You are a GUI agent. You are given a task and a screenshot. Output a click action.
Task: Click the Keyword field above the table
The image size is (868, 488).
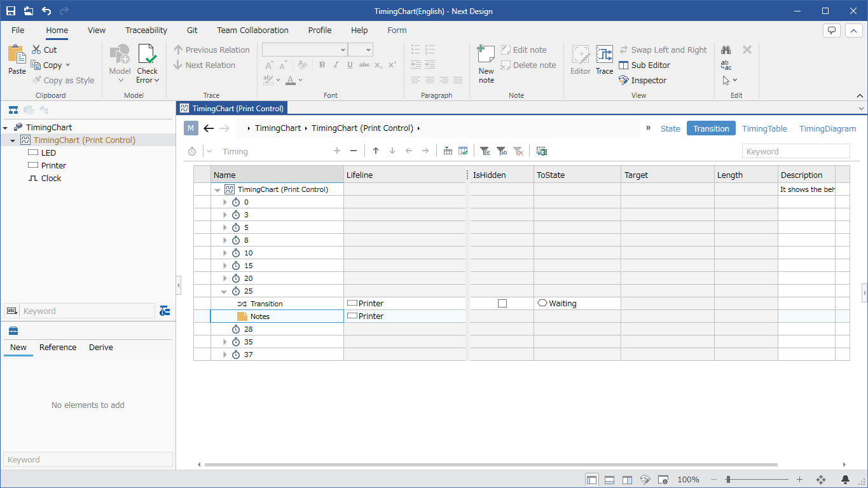click(796, 151)
